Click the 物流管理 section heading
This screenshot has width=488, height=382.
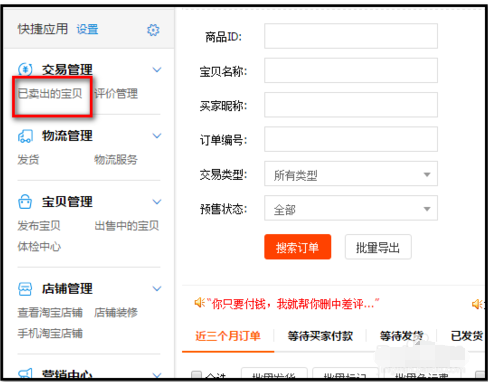67,136
